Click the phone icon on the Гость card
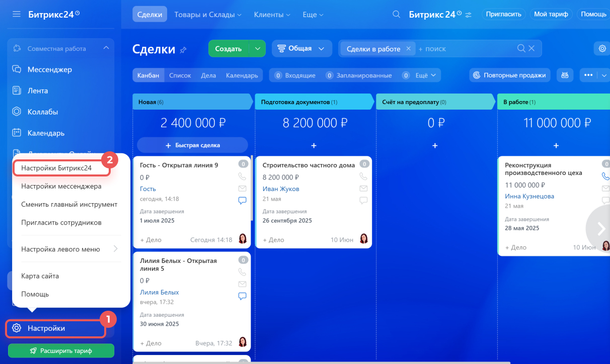This screenshot has width=610, height=364. point(242,176)
